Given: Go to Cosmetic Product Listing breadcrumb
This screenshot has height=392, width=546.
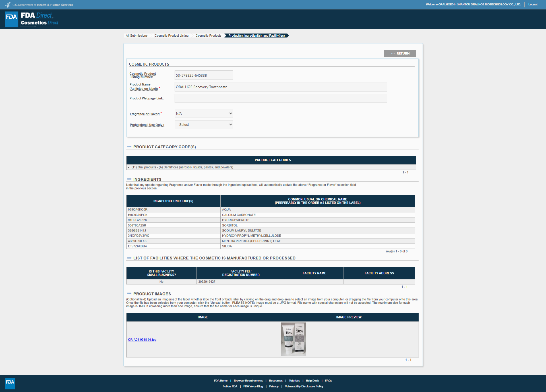Looking at the screenshot, I should click(x=171, y=36).
